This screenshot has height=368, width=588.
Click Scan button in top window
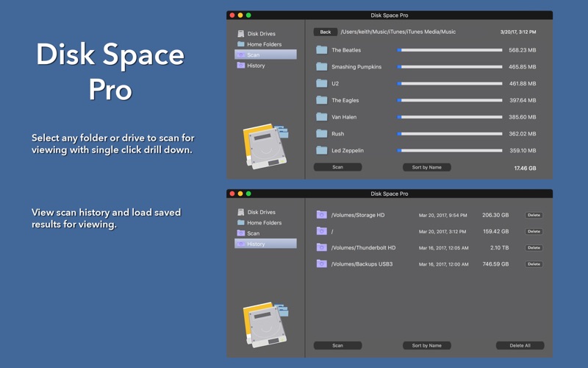(x=337, y=167)
